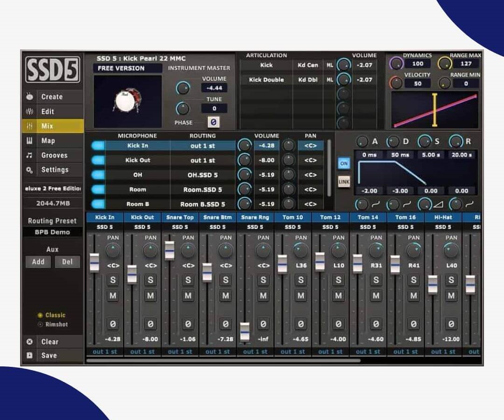Open the OH.SSD 5 routing dropdown
The width and height of the screenshot is (504, 420).
(203, 175)
